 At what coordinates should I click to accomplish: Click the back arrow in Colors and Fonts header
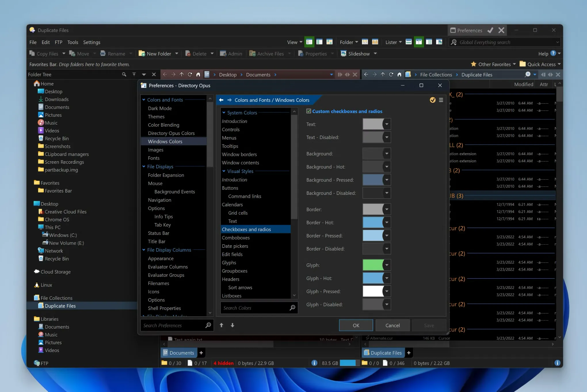(x=221, y=100)
